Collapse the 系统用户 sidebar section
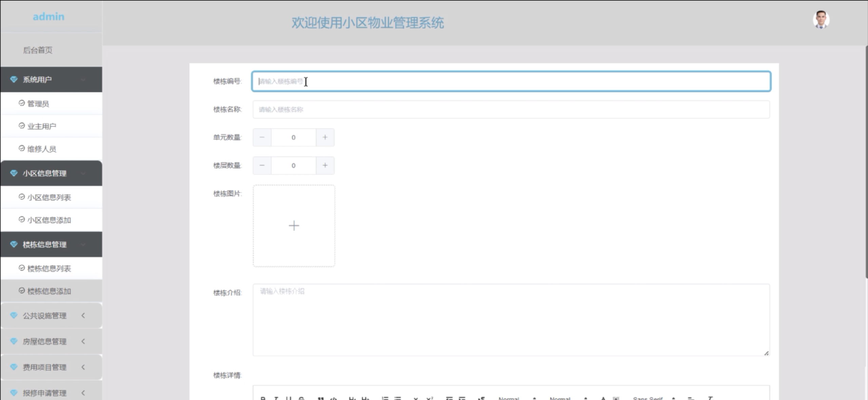 tap(51, 79)
